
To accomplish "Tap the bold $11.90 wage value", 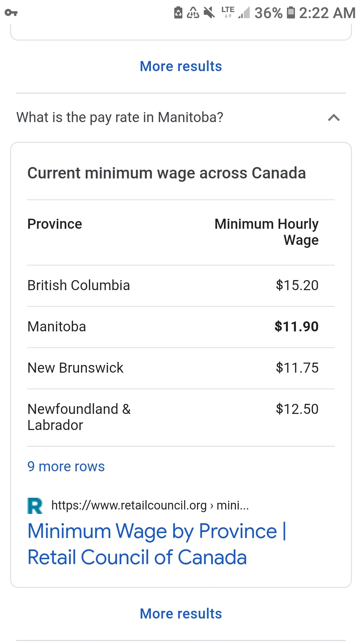I will click(x=296, y=327).
